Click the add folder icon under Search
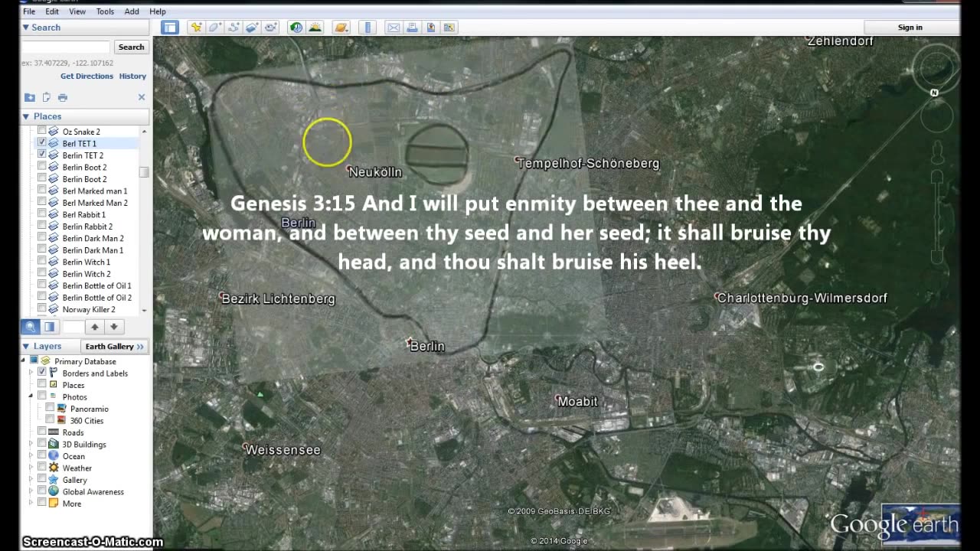This screenshot has height=551, width=980. [x=29, y=97]
